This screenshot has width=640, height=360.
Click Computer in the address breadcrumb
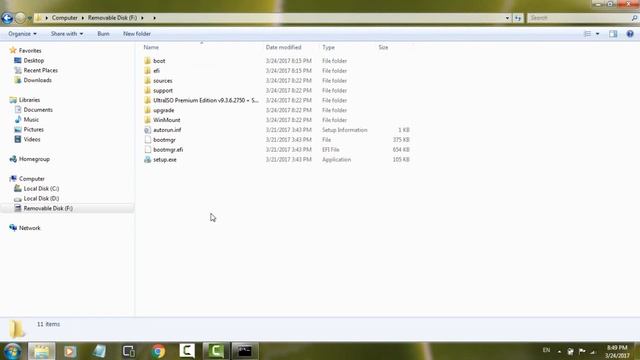(64, 18)
